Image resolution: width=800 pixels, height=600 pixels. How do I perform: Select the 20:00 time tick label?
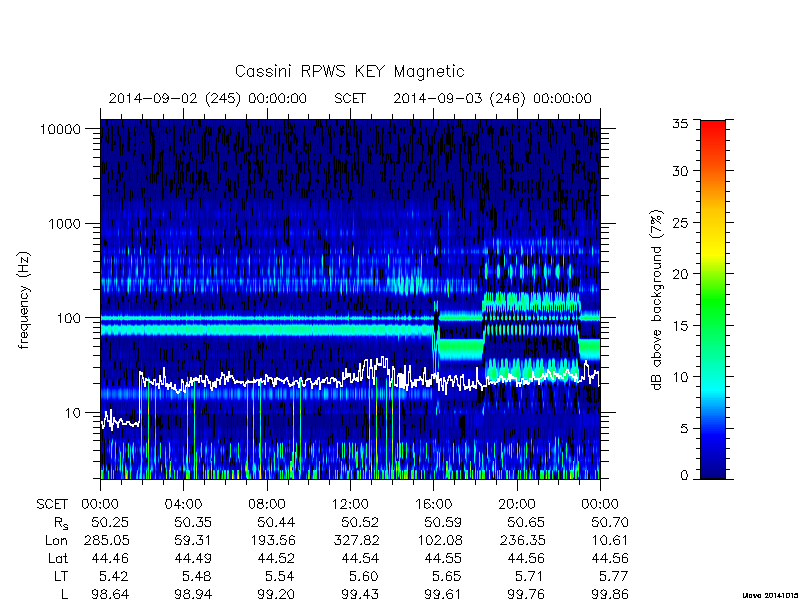(516, 504)
